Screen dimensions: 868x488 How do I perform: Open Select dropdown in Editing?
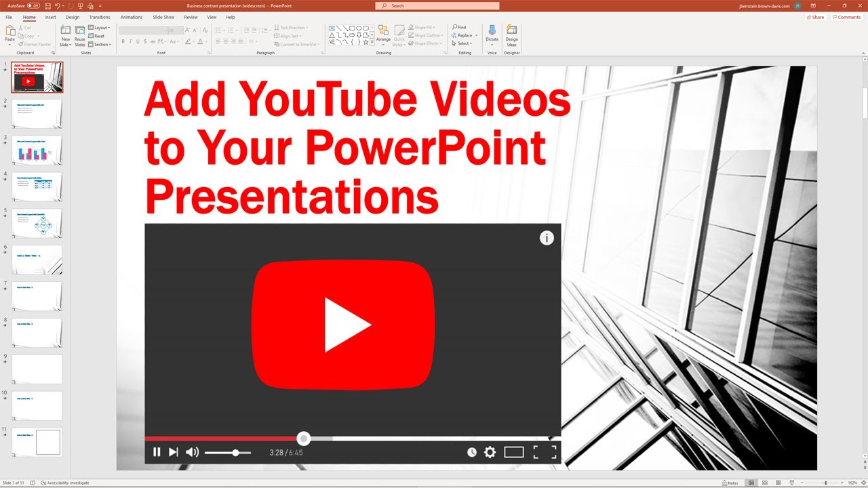click(462, 43)
